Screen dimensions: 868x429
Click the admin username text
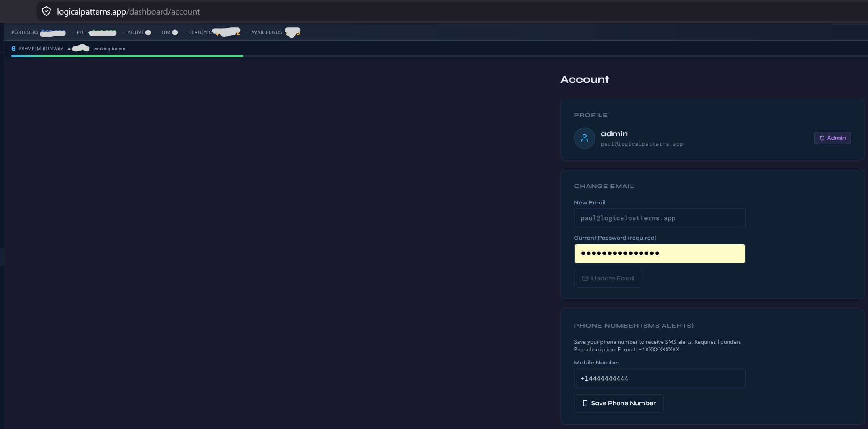point(614,134)
